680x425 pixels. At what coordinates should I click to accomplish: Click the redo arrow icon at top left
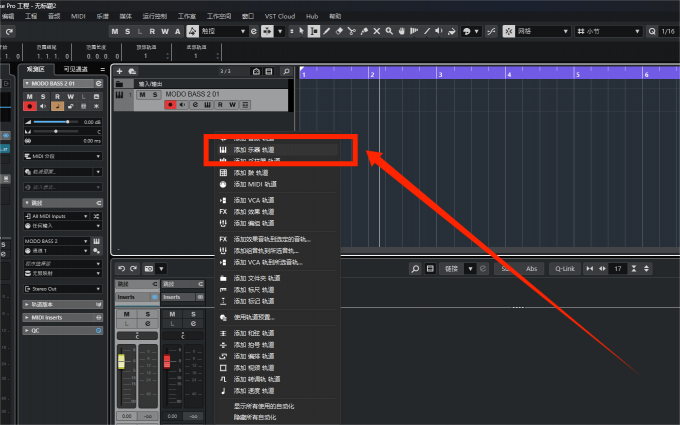9,31
